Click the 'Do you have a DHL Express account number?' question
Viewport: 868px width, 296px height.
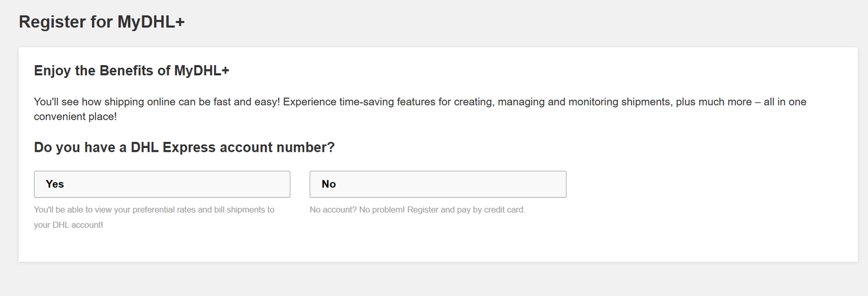[x=184, y=147]
